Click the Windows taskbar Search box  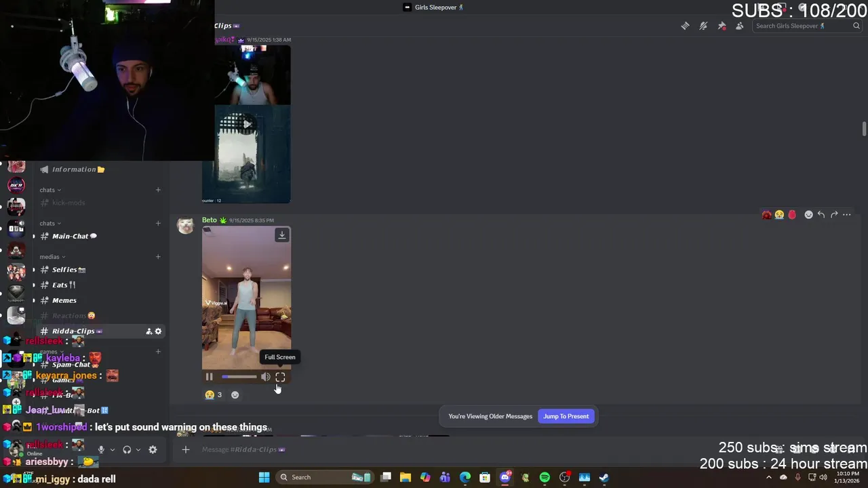[x=323, y=477]
